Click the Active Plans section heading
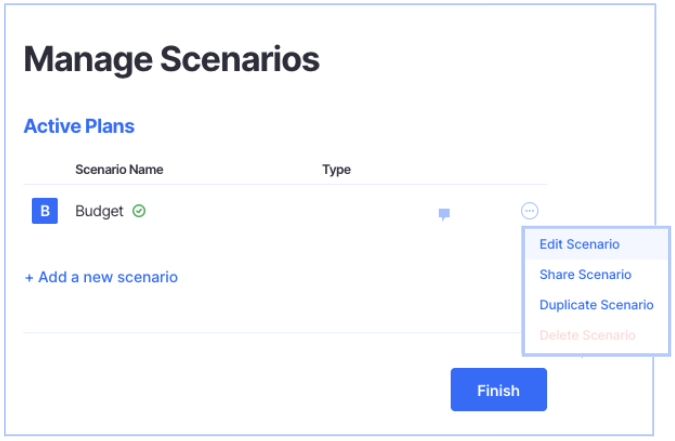 (79, 126)
